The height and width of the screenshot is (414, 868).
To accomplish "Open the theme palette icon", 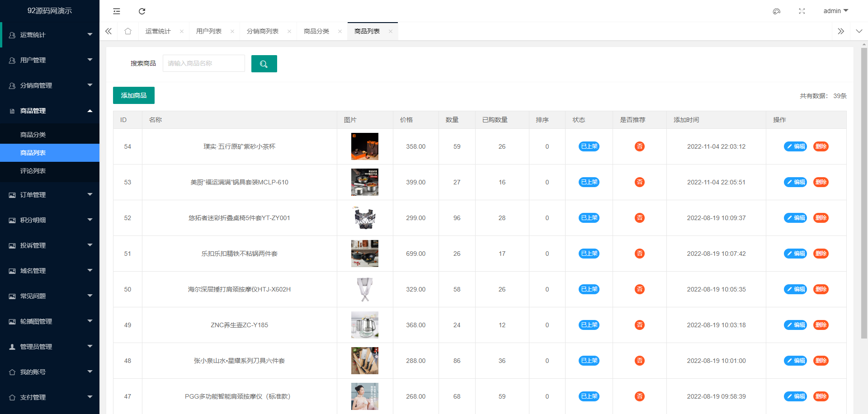I will (776, 11).
